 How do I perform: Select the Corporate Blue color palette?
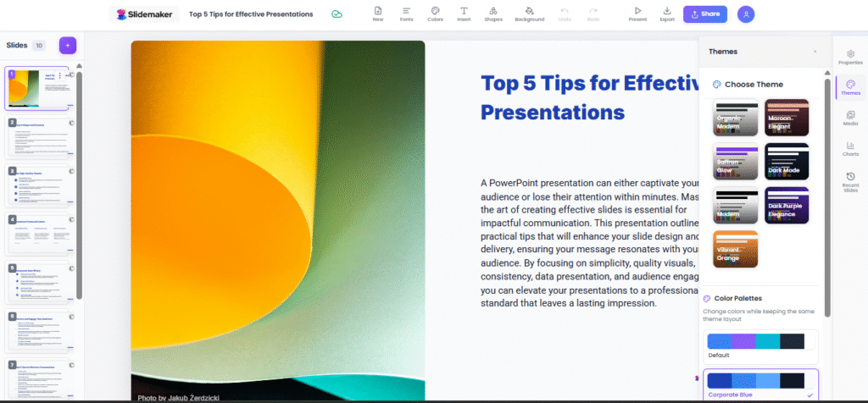point(760,385)
